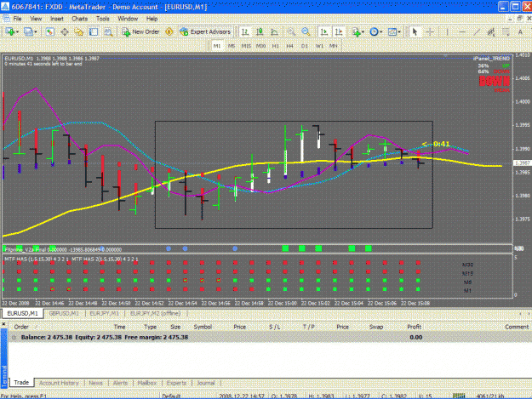Screen dimensions: 532x399
Task: Switch chart to line chart icon
Action: (274, 31)
